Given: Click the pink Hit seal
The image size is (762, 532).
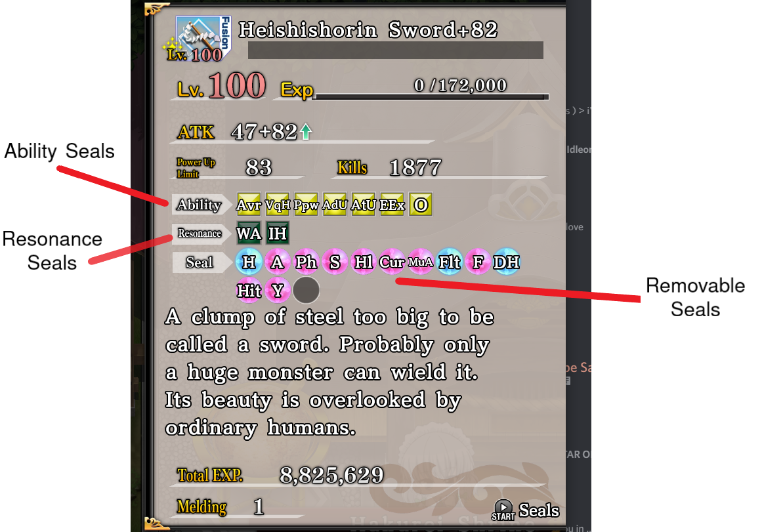Looking at the screenshot, I should click(249, 291).
